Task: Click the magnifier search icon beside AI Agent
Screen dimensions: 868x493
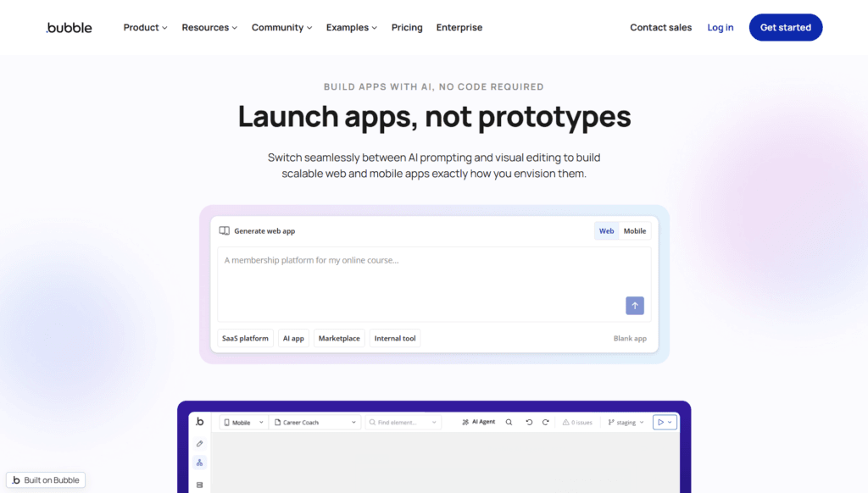Action: pyautogui.click(x=509, y=422)
